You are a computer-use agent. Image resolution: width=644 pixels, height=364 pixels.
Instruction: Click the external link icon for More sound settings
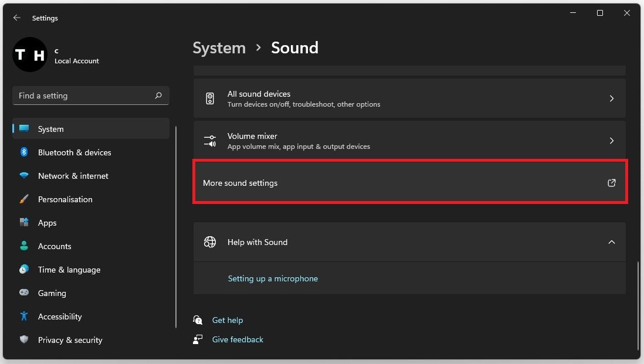(611, 183)
